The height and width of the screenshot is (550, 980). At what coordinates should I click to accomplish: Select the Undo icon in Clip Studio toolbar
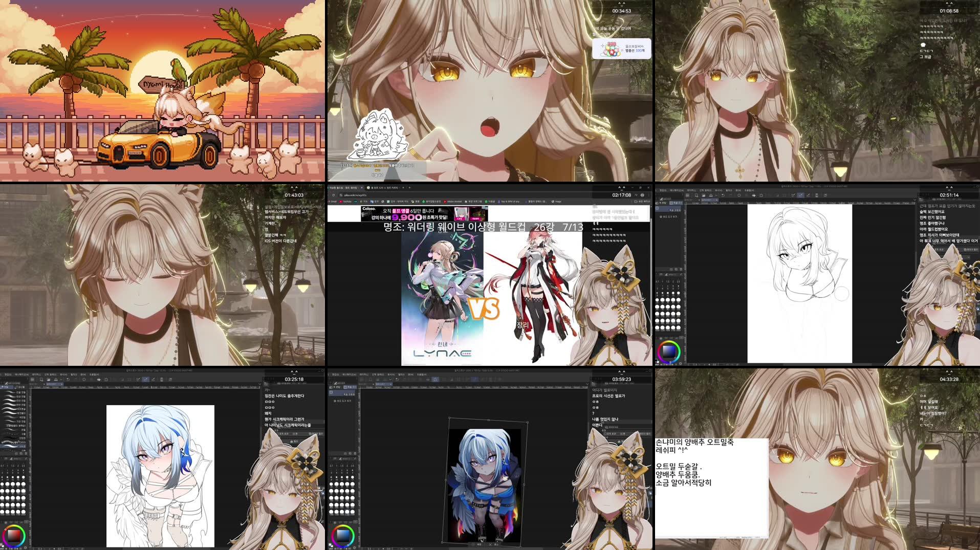coord(68,379)
